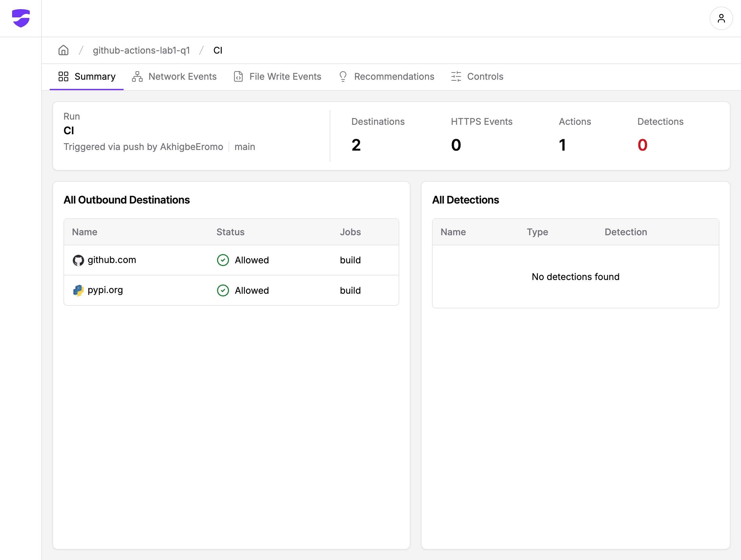The image size is (741, 560).
Task: Click Triggered via push by AkhigbeEromo text
Action: coord(143,147)
